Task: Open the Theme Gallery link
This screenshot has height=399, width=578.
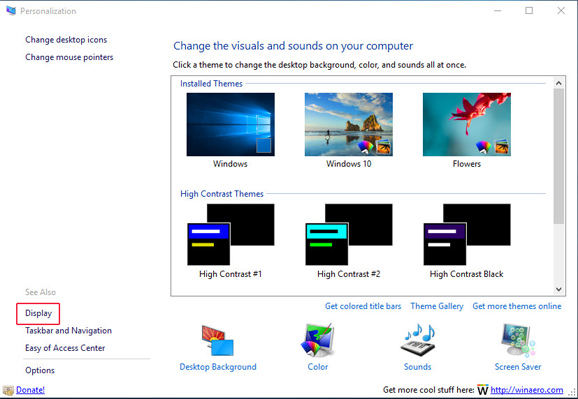Action: 437,306
